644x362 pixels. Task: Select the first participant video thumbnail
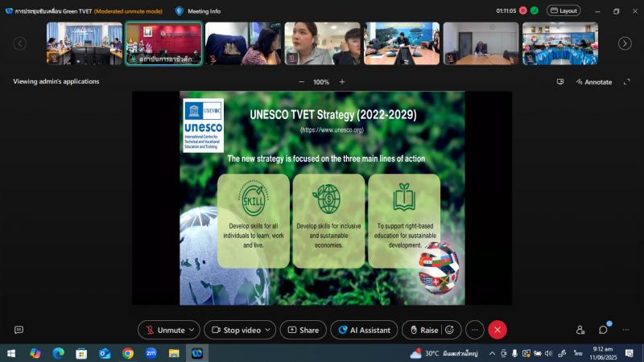(x=85, y=43)
